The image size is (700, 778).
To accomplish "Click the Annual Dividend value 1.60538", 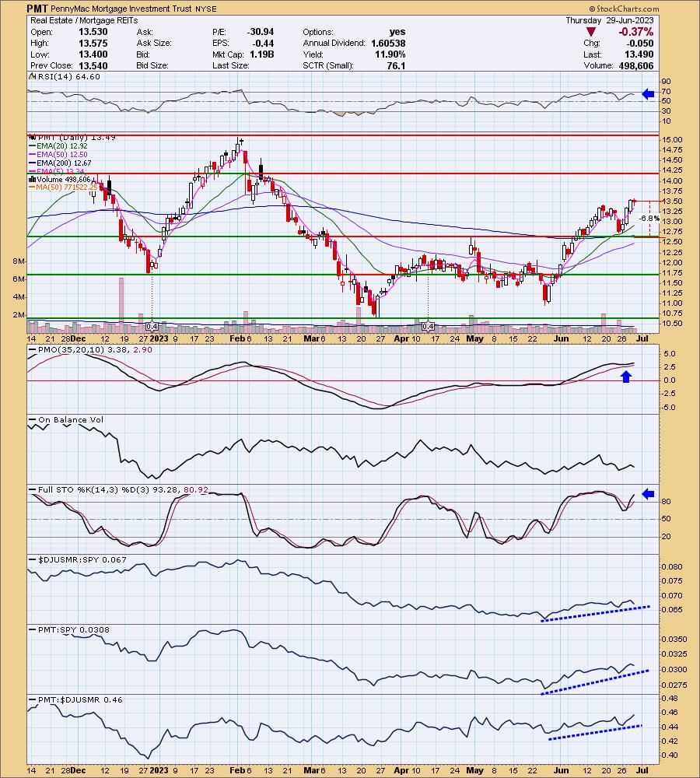I will [x=388, y=43].
